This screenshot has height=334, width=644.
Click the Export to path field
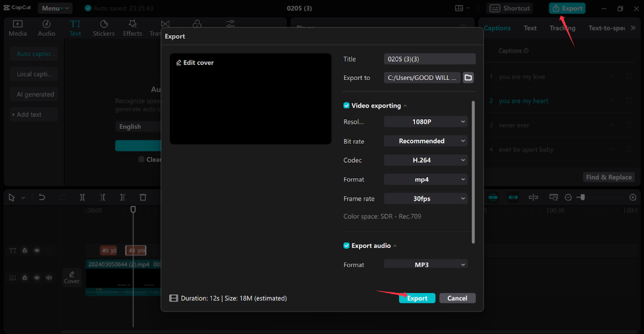coord(422,78)
